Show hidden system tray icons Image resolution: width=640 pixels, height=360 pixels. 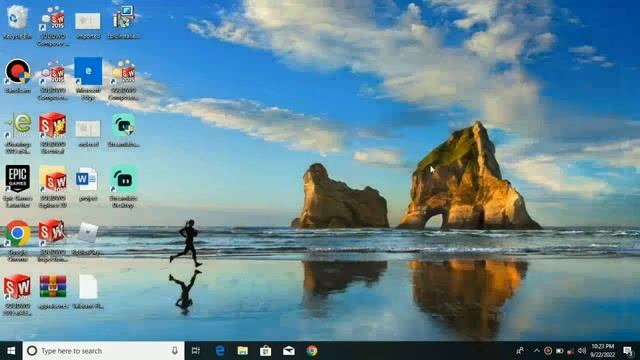click(x=536, y=351)
